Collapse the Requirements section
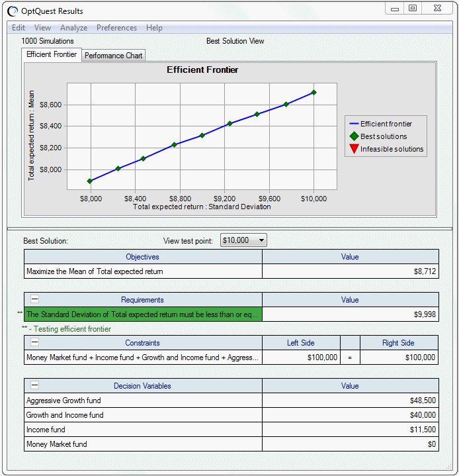 (35, 299)
